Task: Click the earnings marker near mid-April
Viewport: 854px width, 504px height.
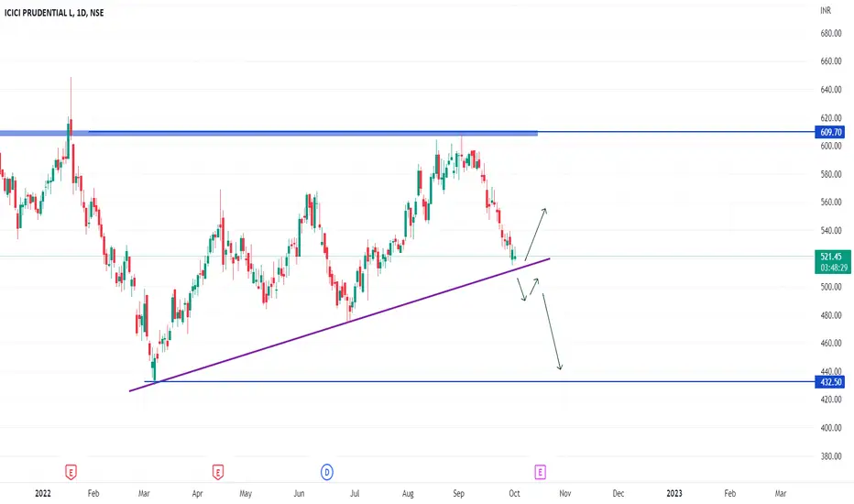Action: (x=218, y=472)
